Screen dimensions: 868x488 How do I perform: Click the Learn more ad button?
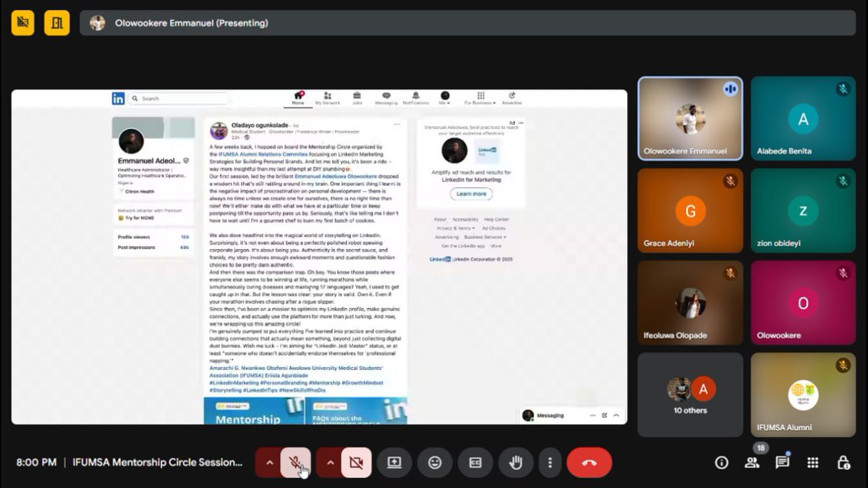click(x=471, y=194)
